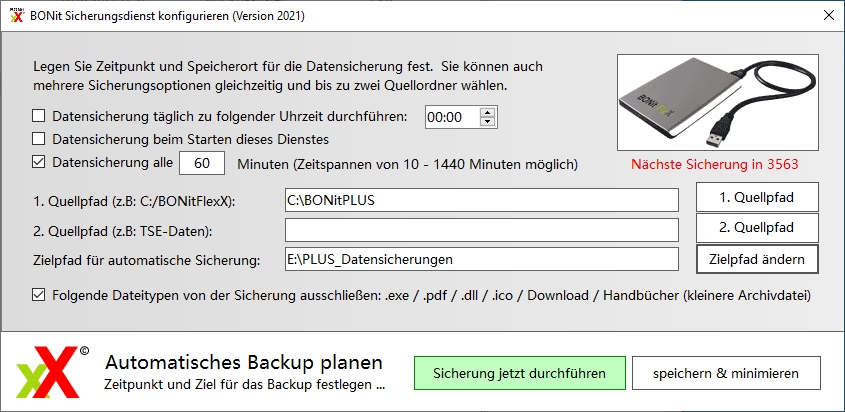Click the 00:00 time input field
This screenshot has height=412, width=845.
pos(452,117)
